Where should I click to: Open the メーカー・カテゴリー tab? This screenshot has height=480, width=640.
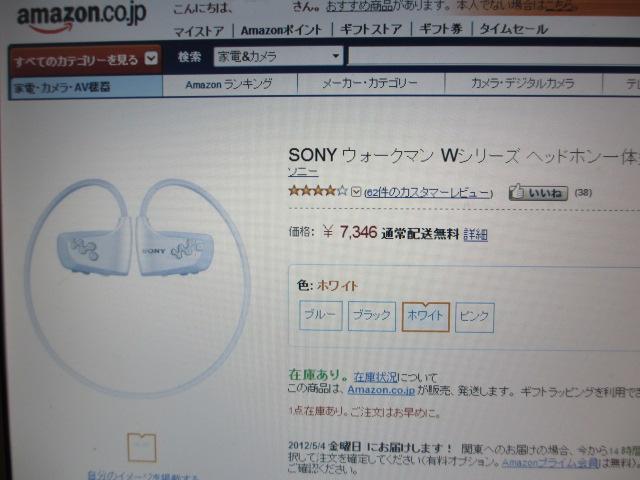point(370,84)
